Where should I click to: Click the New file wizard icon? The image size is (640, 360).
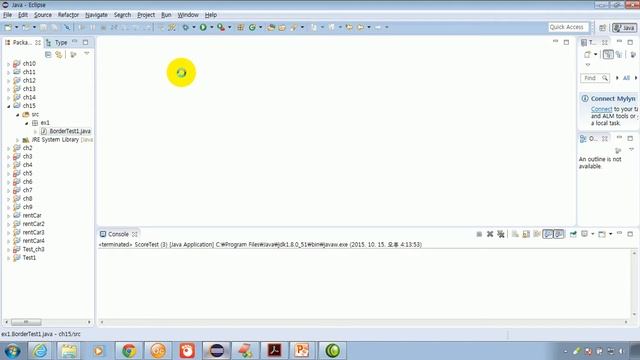pos(8,27)
